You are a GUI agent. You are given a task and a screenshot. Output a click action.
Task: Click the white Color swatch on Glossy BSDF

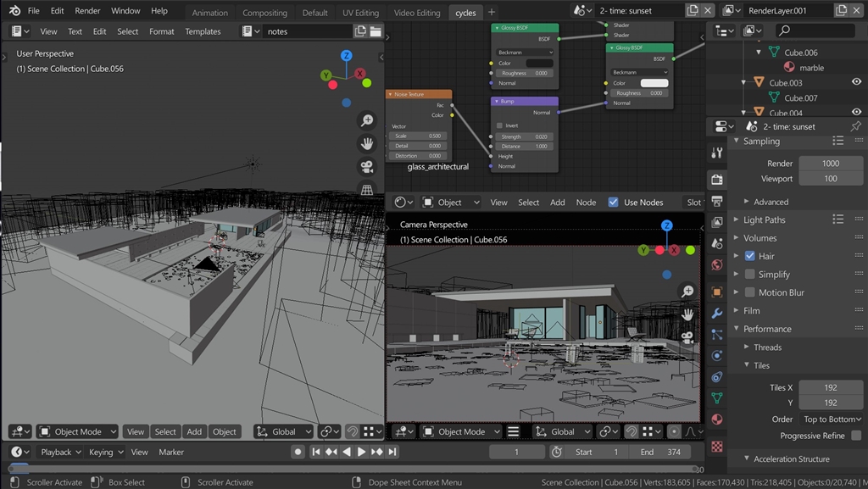click(x=654, y=83)
